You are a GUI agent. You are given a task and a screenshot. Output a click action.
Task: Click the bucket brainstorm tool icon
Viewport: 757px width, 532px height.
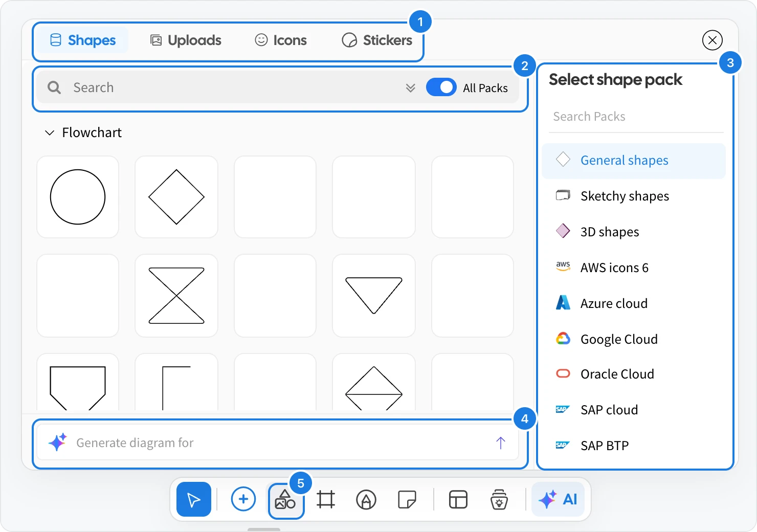[499, 499]
